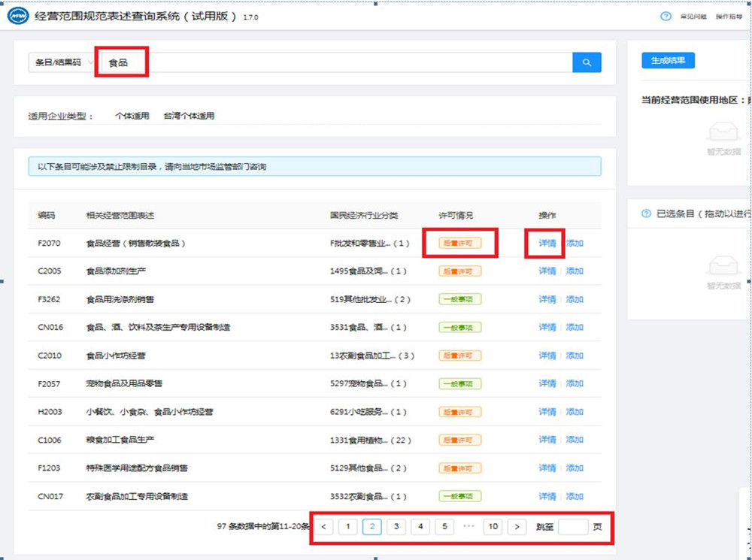Click the pagination ellipsis to skip pages
The height and width of the screenshot is (560, 752).
(468, 527)
